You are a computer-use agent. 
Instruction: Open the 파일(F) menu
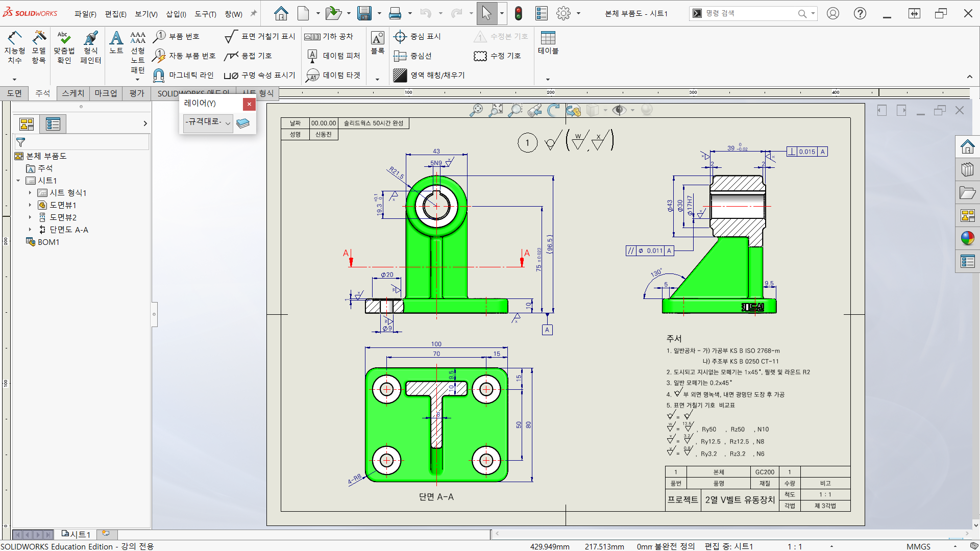tap(85, 14)
